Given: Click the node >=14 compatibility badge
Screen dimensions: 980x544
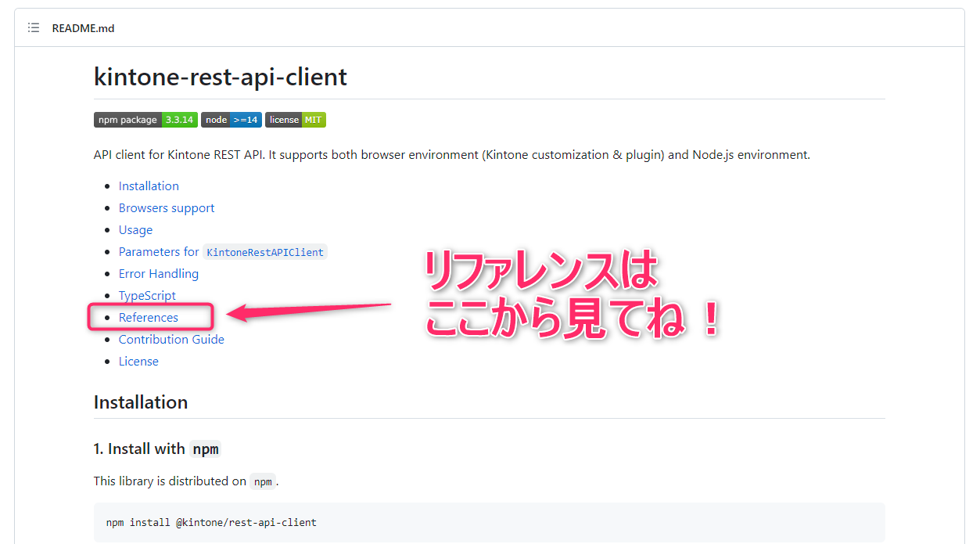Looking at the screenshot, I should (x=231, y=119).
